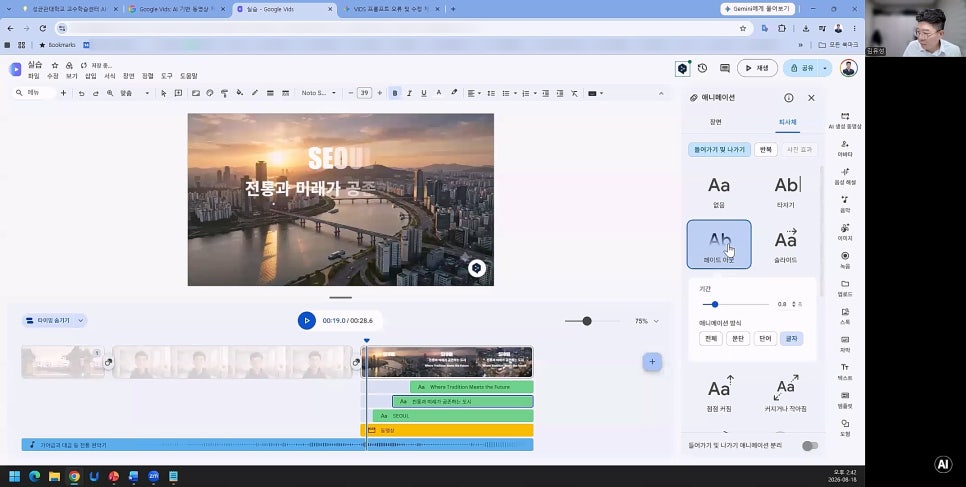The height and width of the screenshot is (487, 966).
Task: Expand the 타이밍 숨기기 dropdown
Action: point(81,321)
